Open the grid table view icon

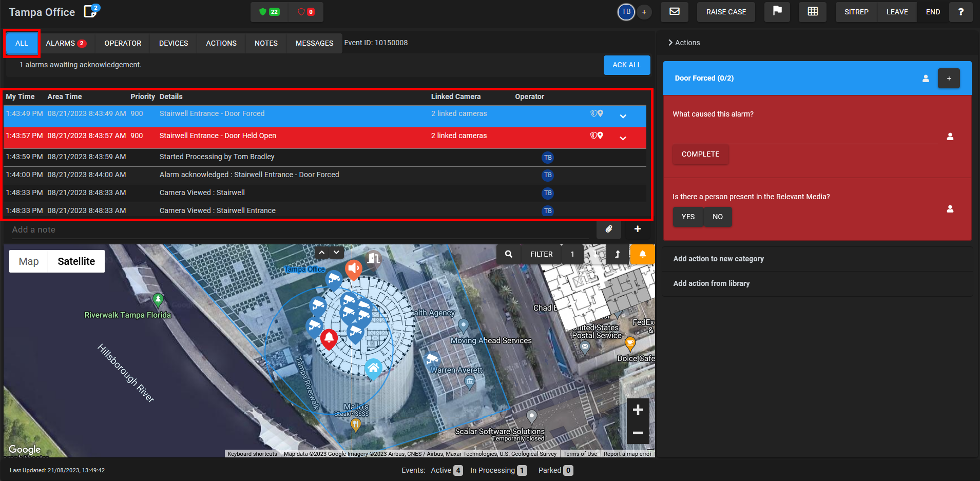point(813,11)
